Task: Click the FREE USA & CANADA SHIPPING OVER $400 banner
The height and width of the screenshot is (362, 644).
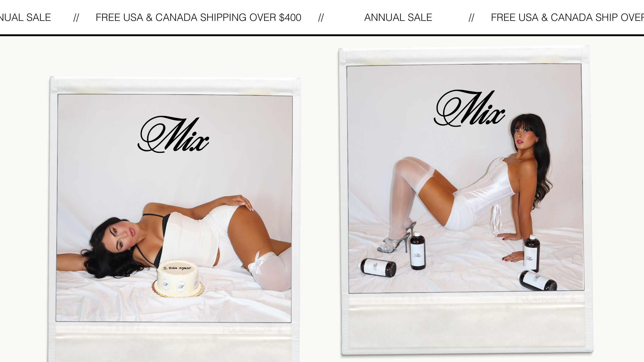Action: (198, 18)
